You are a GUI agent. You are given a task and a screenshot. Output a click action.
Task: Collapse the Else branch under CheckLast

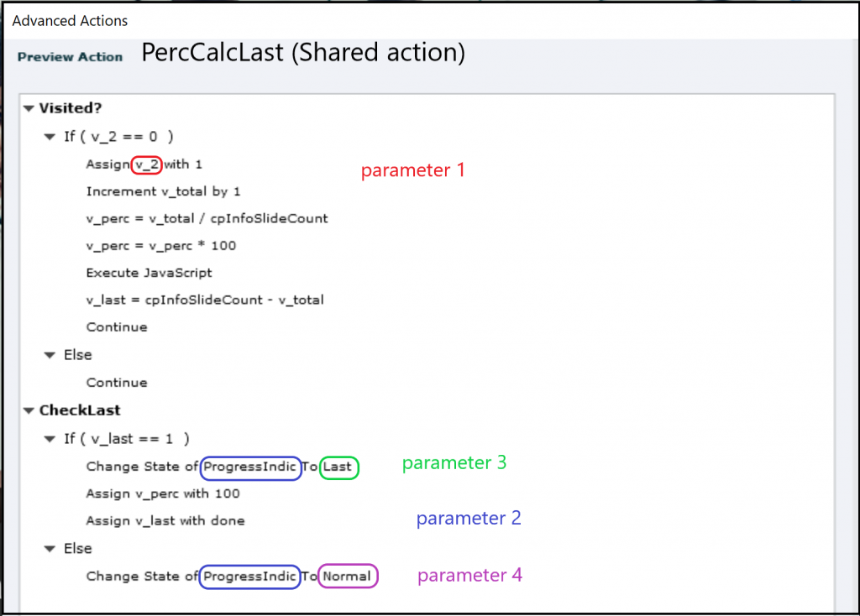click(x=50, y=548)
